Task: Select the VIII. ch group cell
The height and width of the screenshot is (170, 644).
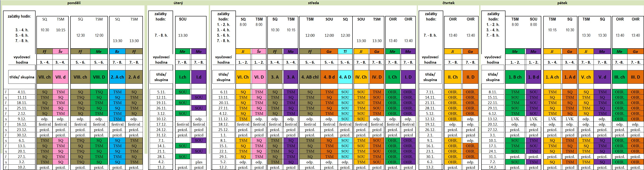Action: (x=80, y=77)
